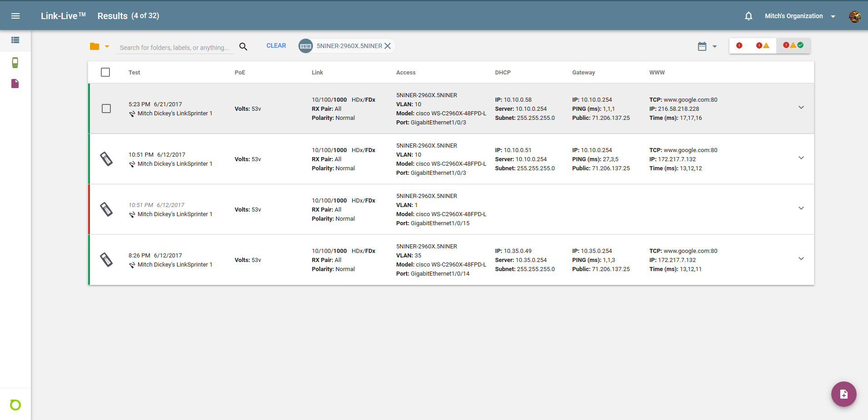
Task: Show failed and warning results filter
Action: pyautogui.click(x=763, y=45)
